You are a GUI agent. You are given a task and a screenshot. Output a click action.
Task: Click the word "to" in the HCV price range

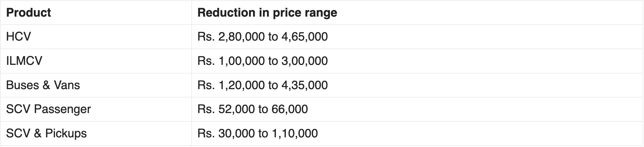(x=273, y=37)
